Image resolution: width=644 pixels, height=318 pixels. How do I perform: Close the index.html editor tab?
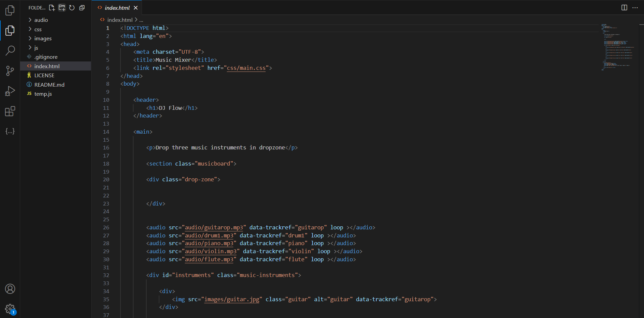click(x=136, y=8)
